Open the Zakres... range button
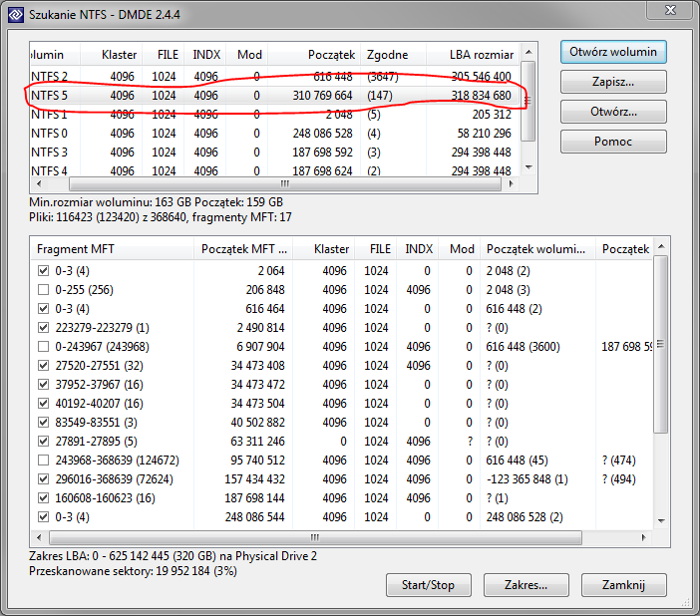Image resolution: width=700 pixels, height=616 pixels. pos(525,585)
